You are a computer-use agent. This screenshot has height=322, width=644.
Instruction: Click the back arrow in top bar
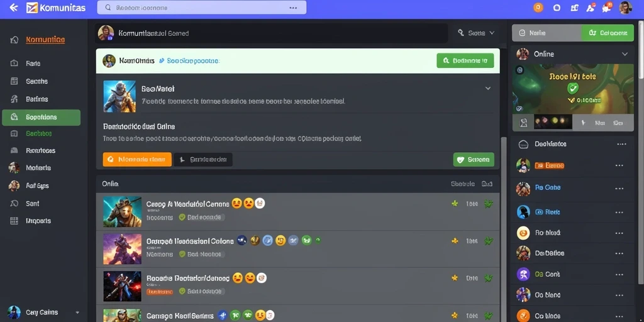pyautogui.click(x=14, y=8)
